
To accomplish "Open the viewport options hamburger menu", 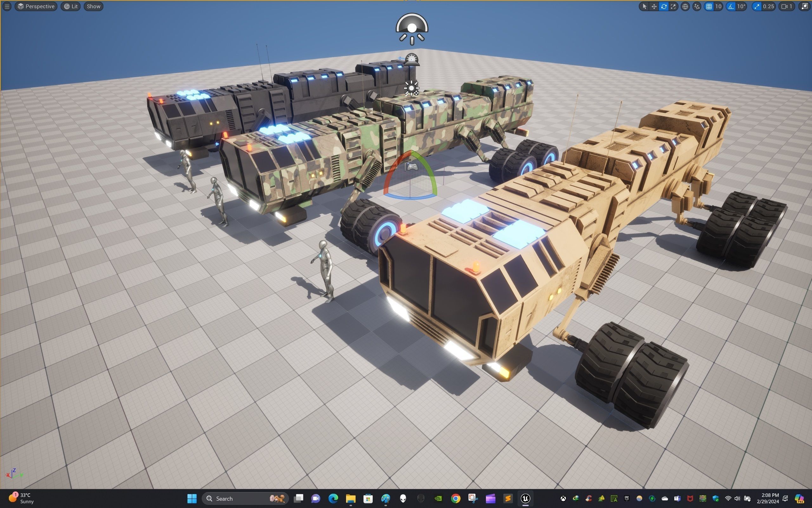I will coord(7,6).
